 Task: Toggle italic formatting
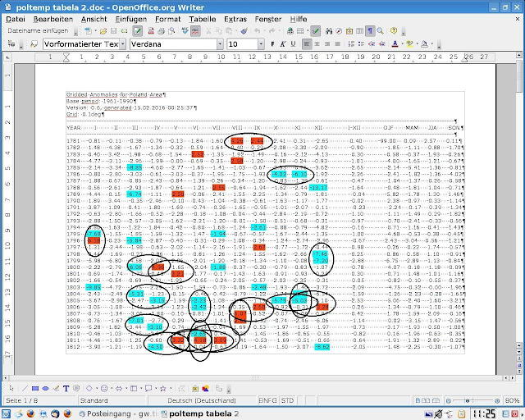(x=283, y=43)
